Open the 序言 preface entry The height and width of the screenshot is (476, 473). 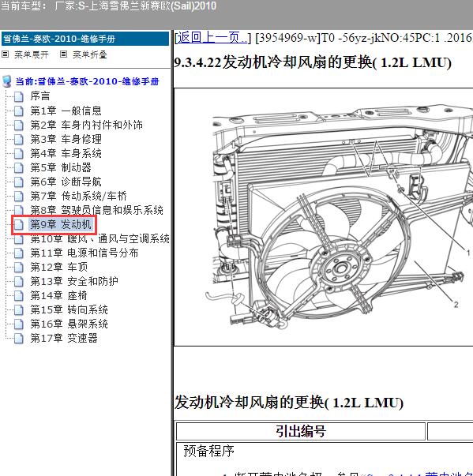[x=39, y=96]
